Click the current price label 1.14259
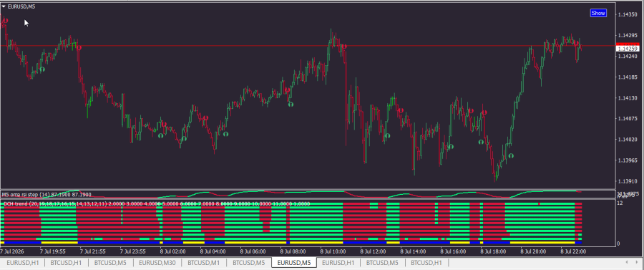 628,49
